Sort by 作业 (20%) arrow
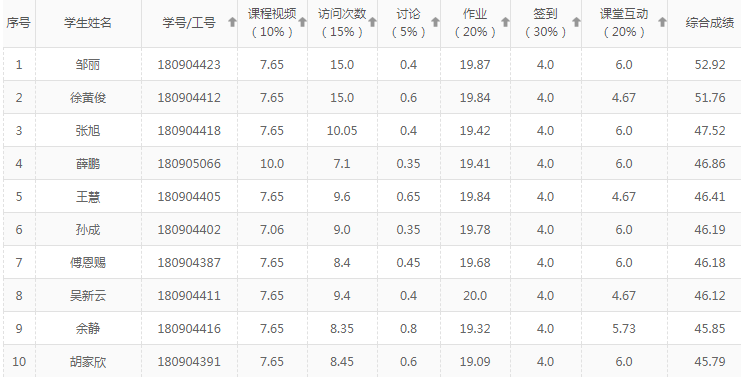 [505, 22]
